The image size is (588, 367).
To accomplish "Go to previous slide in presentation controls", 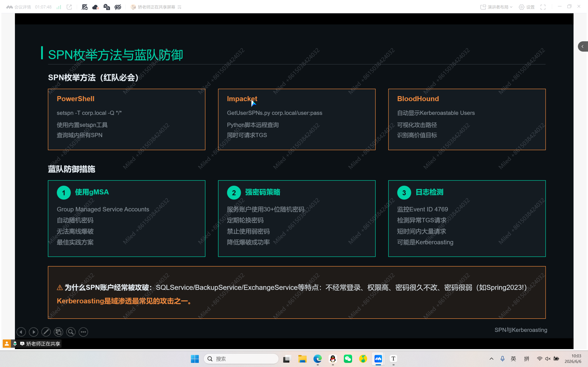I will pyautogui.click(x=21, y=332).
